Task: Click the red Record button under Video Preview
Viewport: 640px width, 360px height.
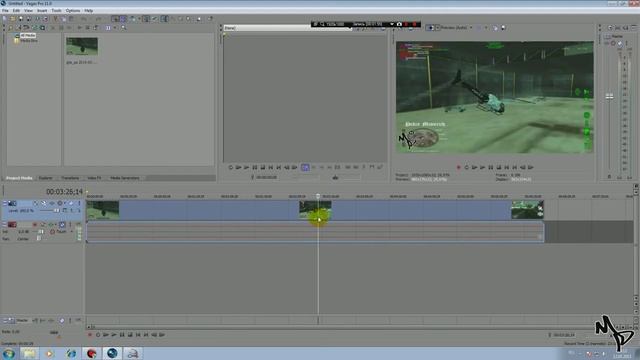Action: click(458, 167)
